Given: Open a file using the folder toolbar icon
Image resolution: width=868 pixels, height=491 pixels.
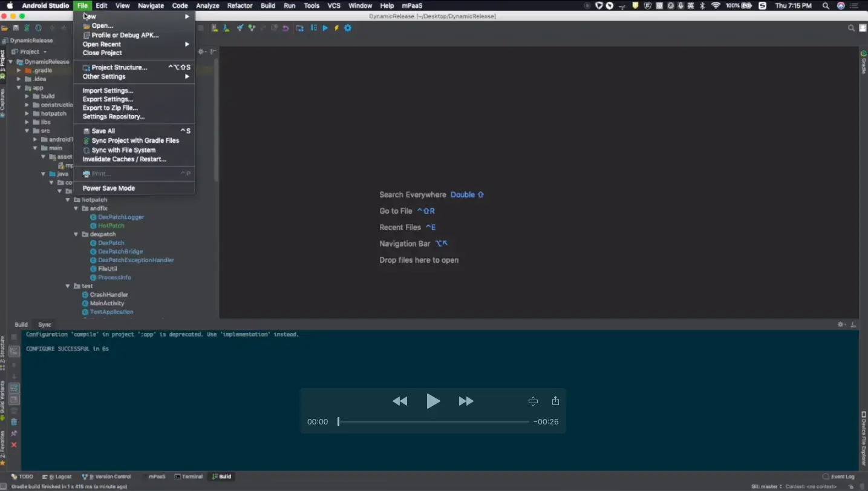Looking at the screenshot, I should pos(5,27).
